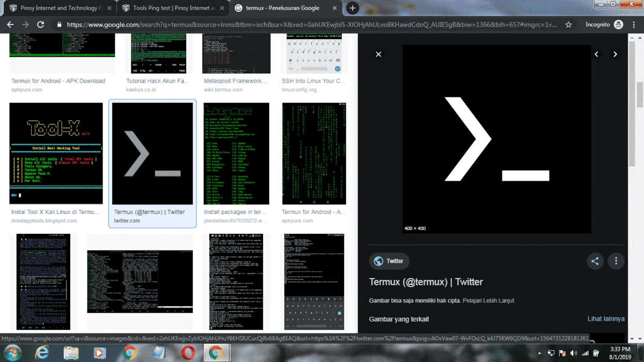This screenshot has height=362, width=644.
Task: Share the Termux Twitter image
Action: (x=595, y=261)
